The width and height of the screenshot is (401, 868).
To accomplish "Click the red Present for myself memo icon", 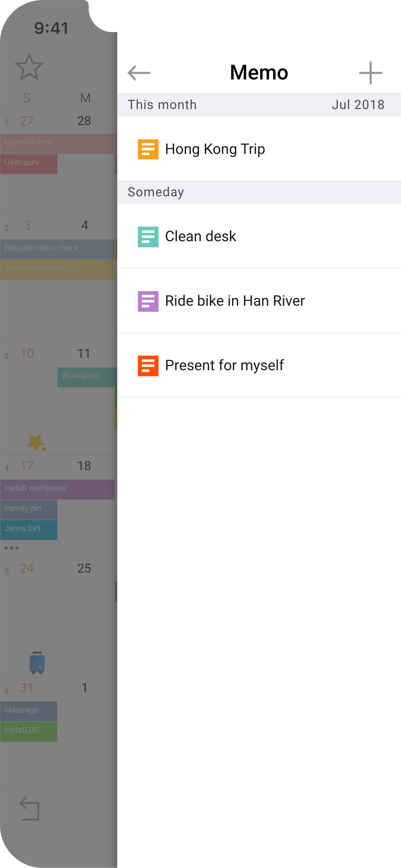I will tap(148, 366).
